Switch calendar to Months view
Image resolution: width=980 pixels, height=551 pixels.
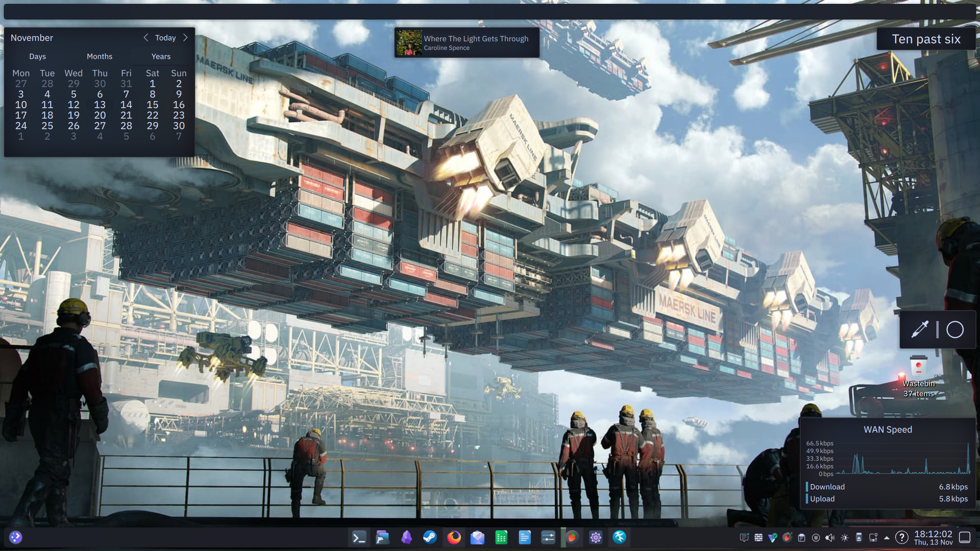99,57
